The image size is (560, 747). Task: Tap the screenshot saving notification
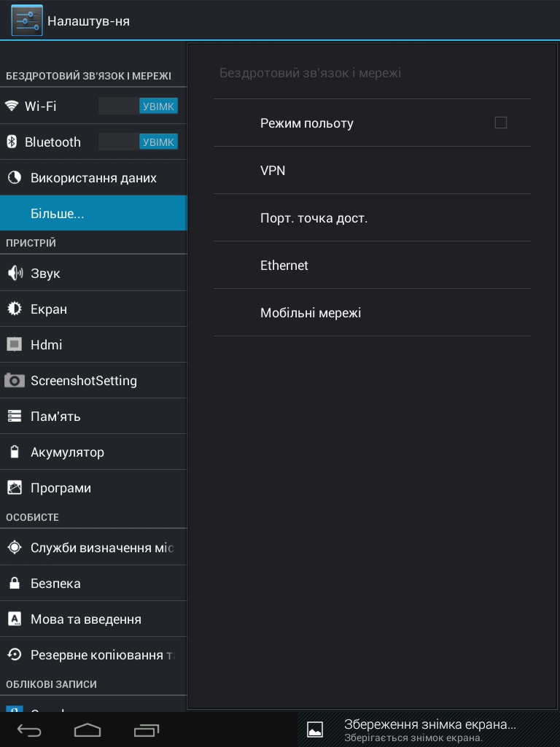coord(429,729)
